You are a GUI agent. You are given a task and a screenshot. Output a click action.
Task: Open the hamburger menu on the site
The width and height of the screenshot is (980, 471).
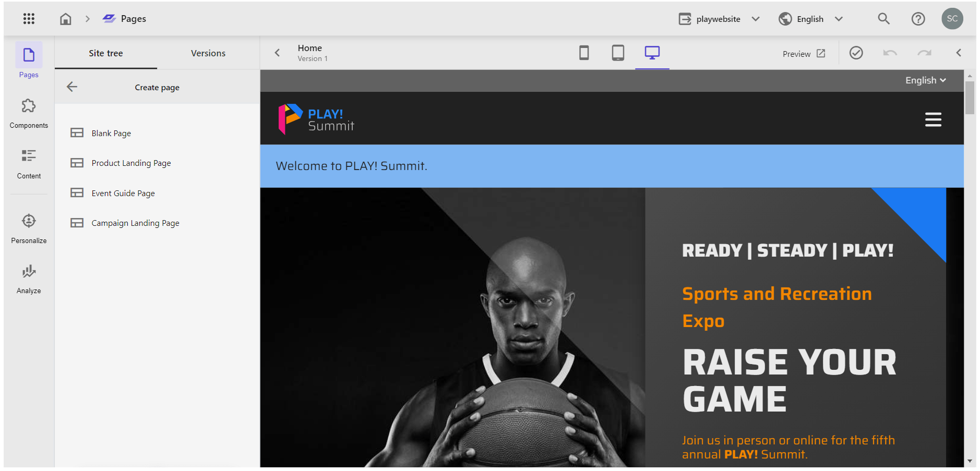point(933,119)
